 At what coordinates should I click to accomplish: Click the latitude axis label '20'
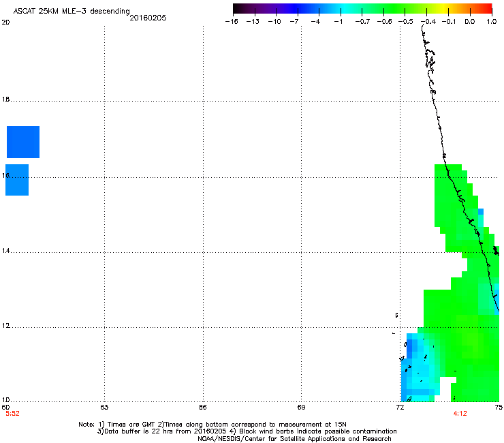click(5, 22)
